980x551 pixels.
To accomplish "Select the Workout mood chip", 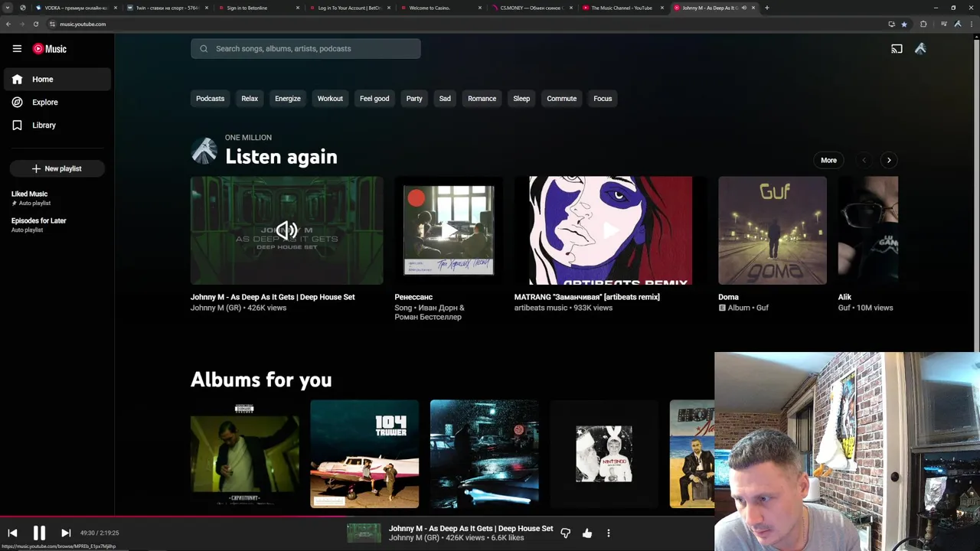I will 330,98.
